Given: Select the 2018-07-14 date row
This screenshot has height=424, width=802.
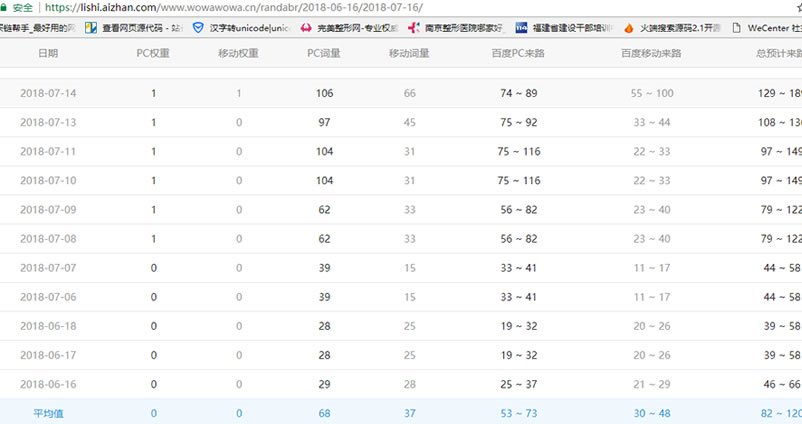Looking at the screenshot, I should click(x=47, y=93).
